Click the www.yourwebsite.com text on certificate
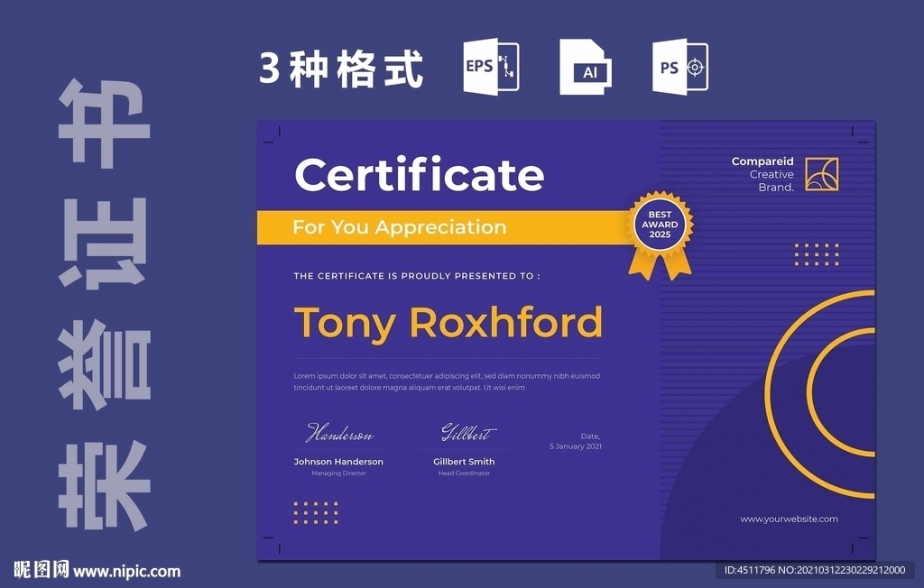This screenshot has height=588, width=924. pyautogui.click(x=789, y=519)
